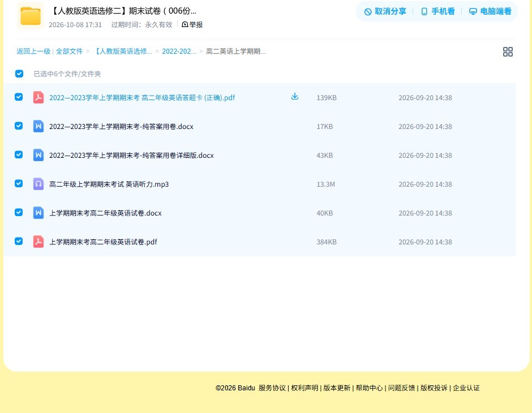Click the yellow shared folder icon

pyautogui.click(x=31, y=16)
